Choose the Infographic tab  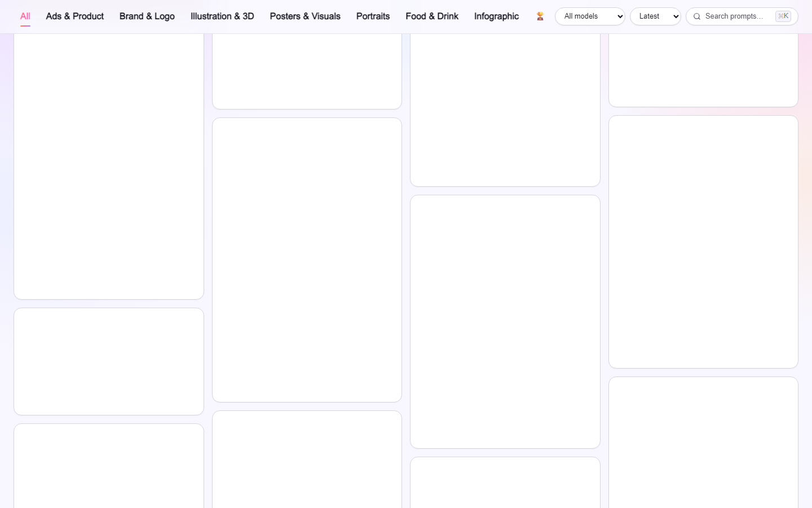click(496, 16)
